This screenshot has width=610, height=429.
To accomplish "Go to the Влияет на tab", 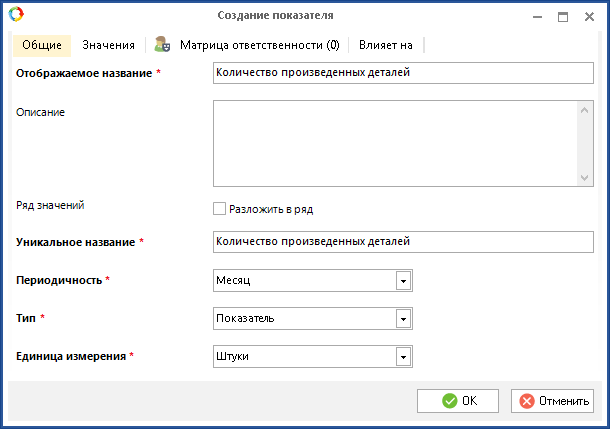I will pyautogui.click(x=387, y=45).
